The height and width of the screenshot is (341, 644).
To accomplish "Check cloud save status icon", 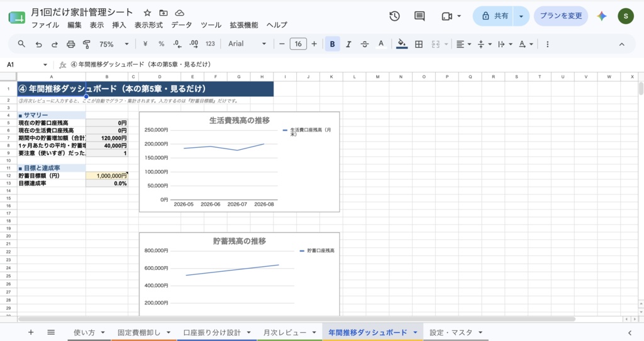I will 179,13.
